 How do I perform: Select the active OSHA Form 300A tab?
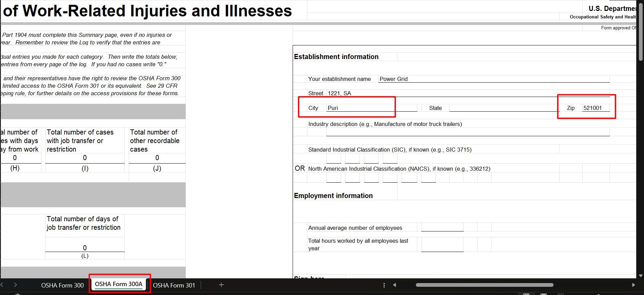coord(118,284)
